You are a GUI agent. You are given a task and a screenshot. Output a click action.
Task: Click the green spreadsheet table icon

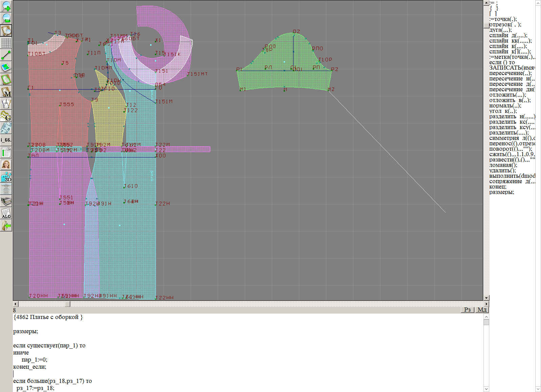(6, 152)
